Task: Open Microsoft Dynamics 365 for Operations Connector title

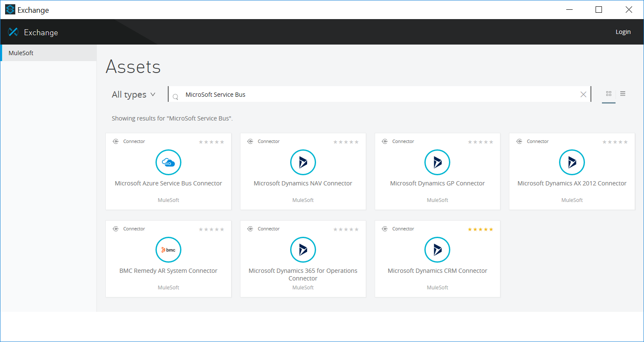Action: (303, 275)
